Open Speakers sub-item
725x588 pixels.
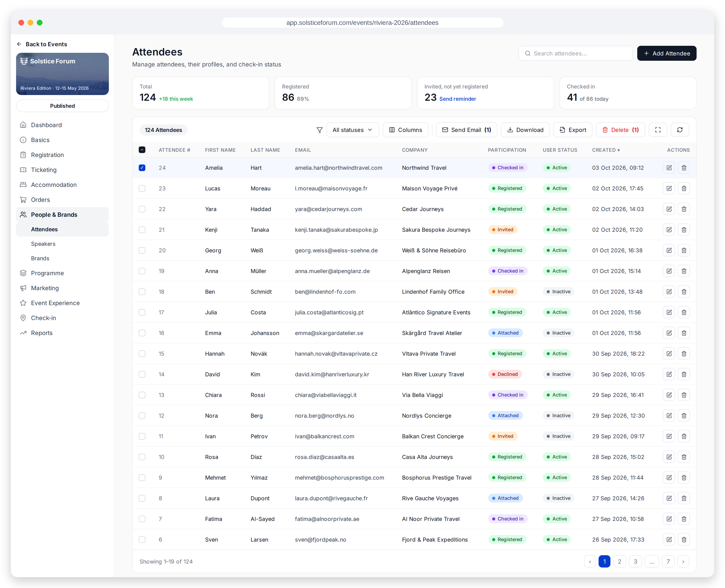click(x=62, y=244)
